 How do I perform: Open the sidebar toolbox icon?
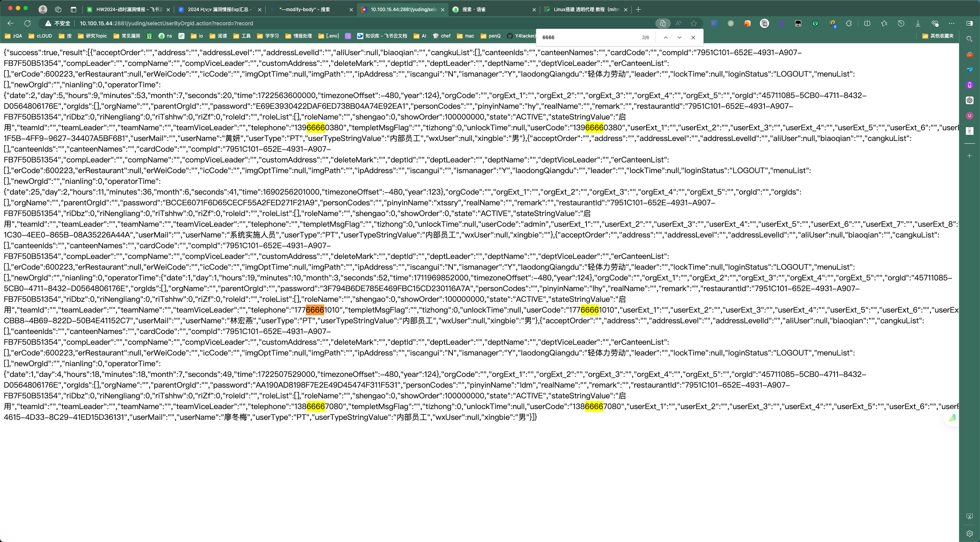[970, 54]
